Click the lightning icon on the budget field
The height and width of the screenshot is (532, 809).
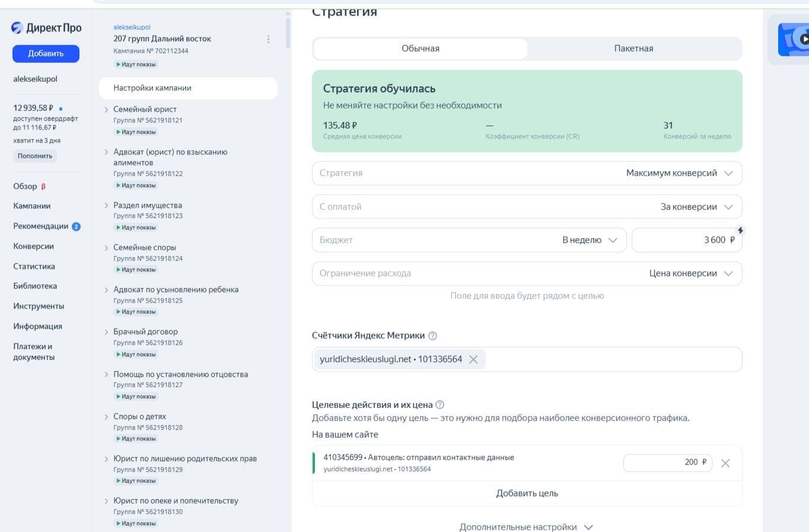pyautogui.click(x=740, y=230)
